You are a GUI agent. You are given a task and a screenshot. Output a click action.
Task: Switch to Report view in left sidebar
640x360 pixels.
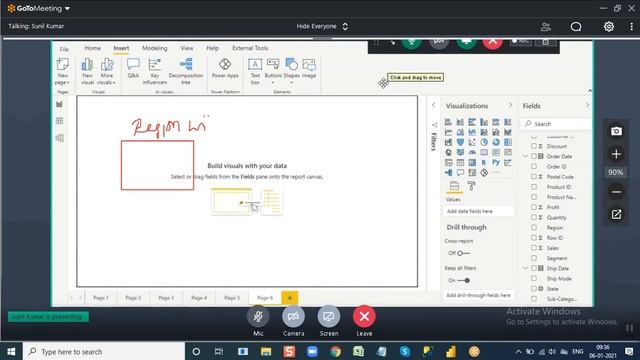click(x=60, y=104)
